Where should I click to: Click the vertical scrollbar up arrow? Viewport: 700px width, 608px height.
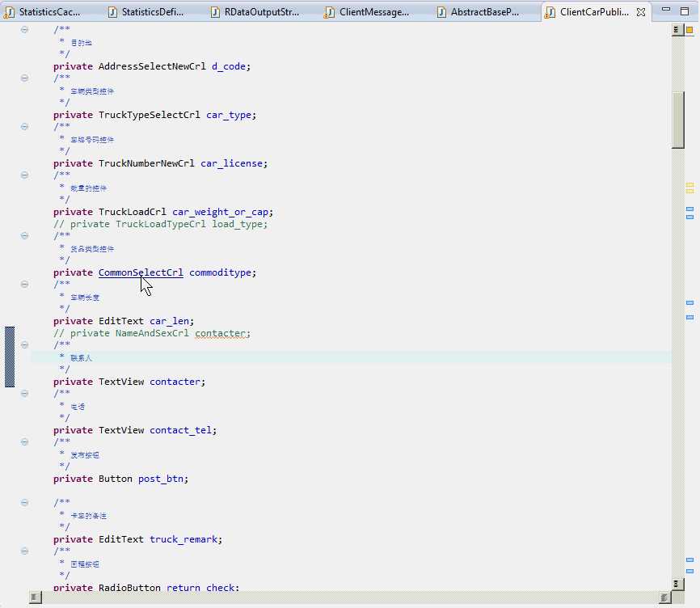[677, 29]
